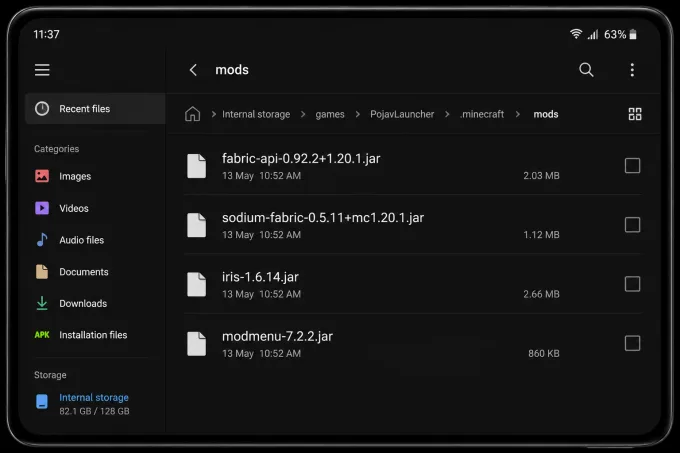Go to home via breadcrumb house icon
Screen dimensions: 680x453
point(193,114)
